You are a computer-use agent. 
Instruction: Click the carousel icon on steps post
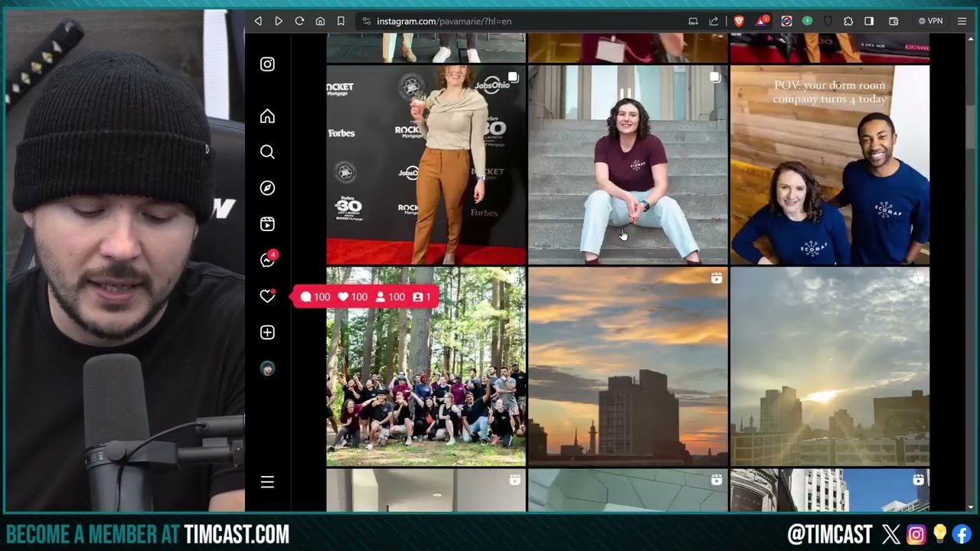pos(714,77)
